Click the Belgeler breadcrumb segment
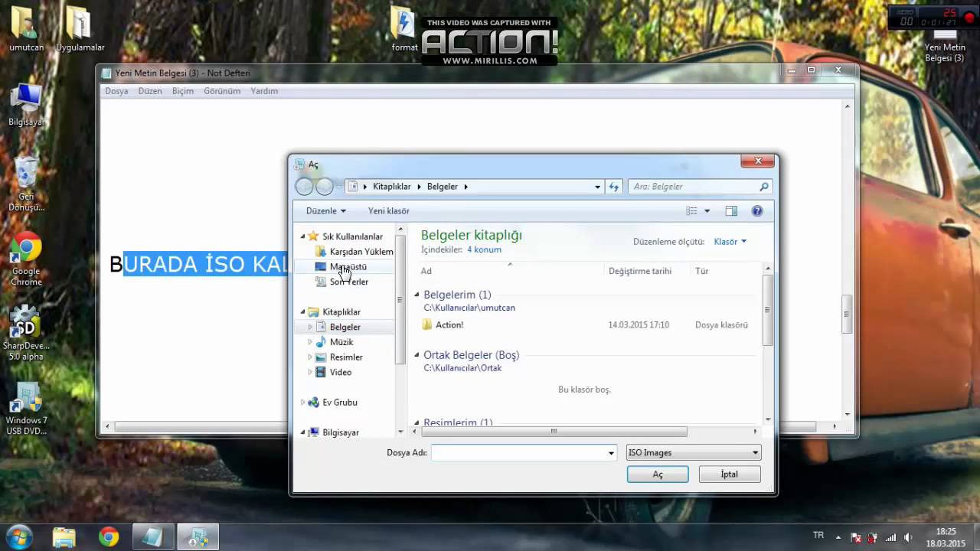Screen dimensions: 980x551 (x=443, y=187)
